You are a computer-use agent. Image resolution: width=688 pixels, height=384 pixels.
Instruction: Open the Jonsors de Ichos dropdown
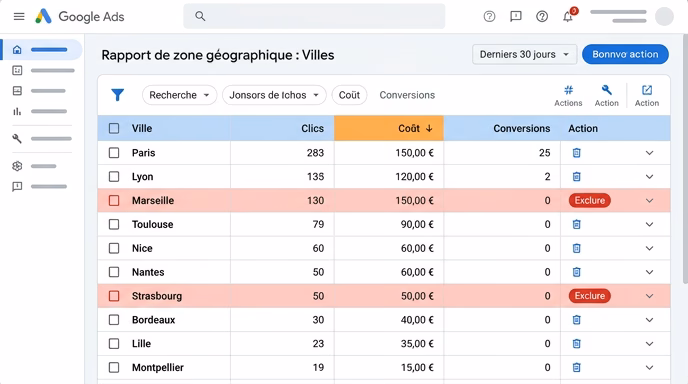(274, 95)
